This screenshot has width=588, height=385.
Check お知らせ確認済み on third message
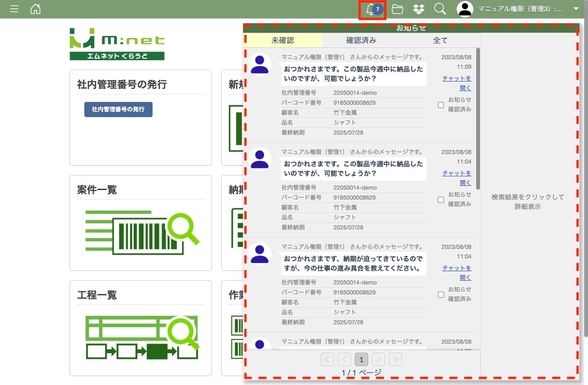point(441,294)
